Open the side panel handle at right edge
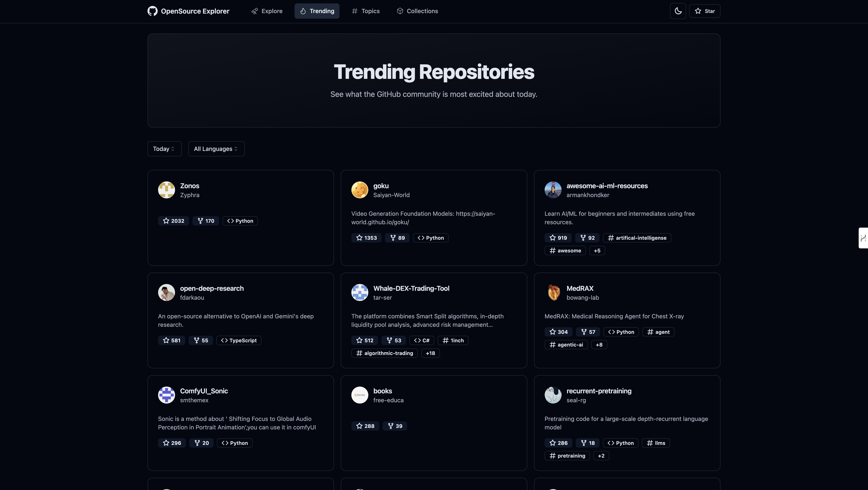868x490 pixels. coord(863,238)
